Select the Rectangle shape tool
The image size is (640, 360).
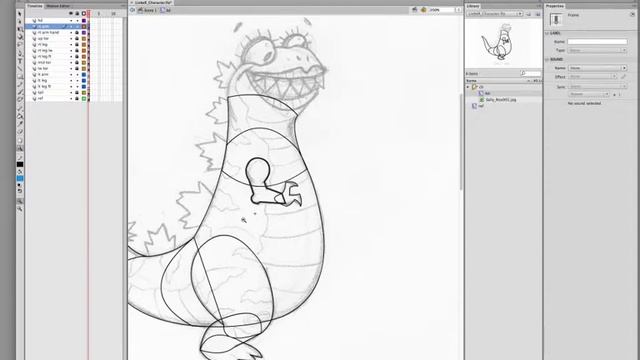click(20, 76)
